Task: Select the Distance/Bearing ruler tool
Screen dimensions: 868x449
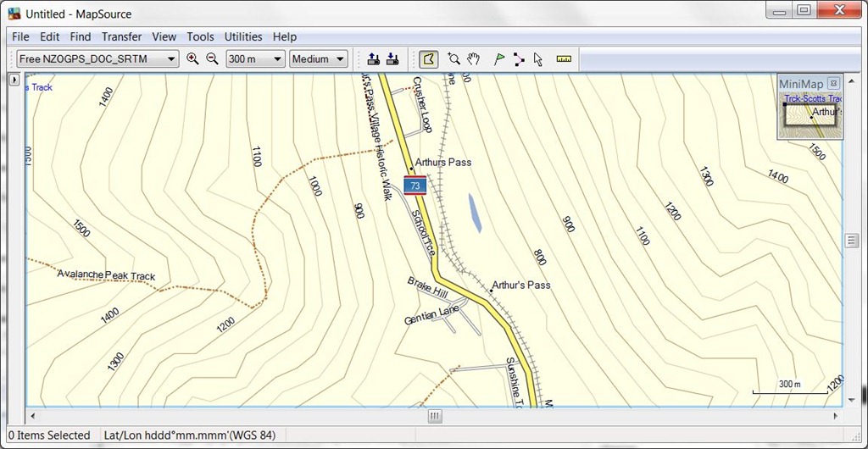Action: point(564,58)
